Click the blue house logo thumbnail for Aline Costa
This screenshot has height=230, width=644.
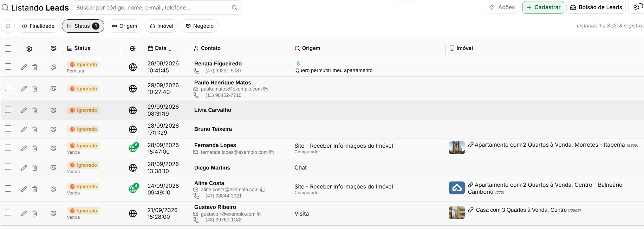pyautogui.click(x=457, y=188)
